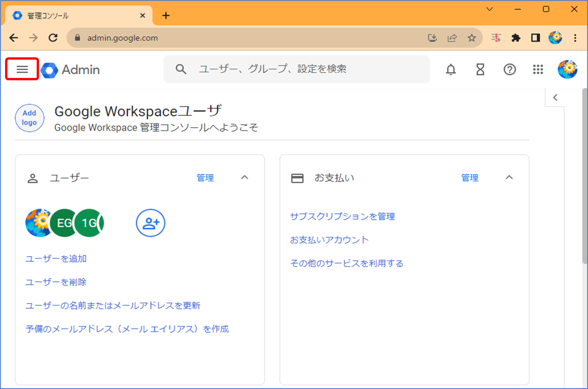Go forward in browser history
The width and height of the screenshot is (588, 389).
(34, 38)
